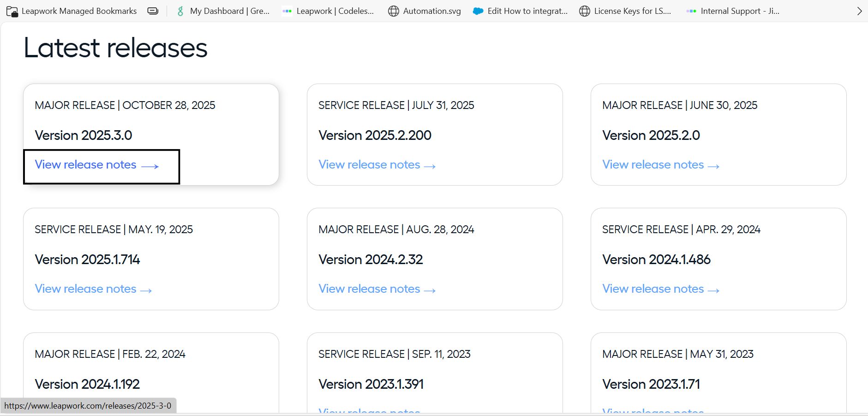Click the Version 2024.1.192 card title
This screenshot has height=416, width=868.
click(x=87, y=384)
